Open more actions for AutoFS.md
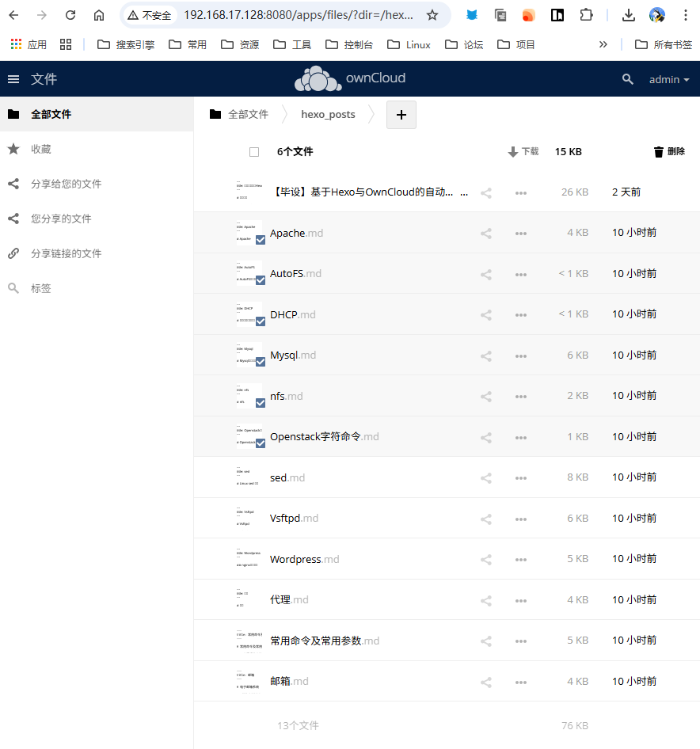The image size is (700, 749). point(521,275)
